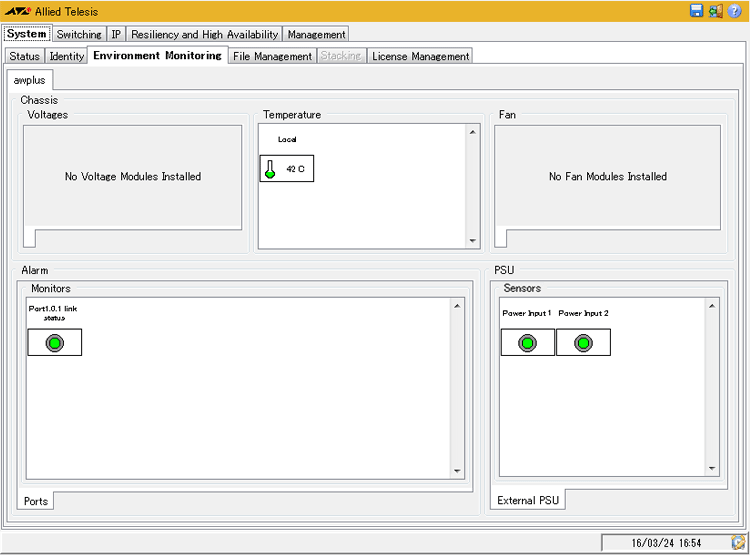
Task: Click the logout door icon
Action: (715, 11)
